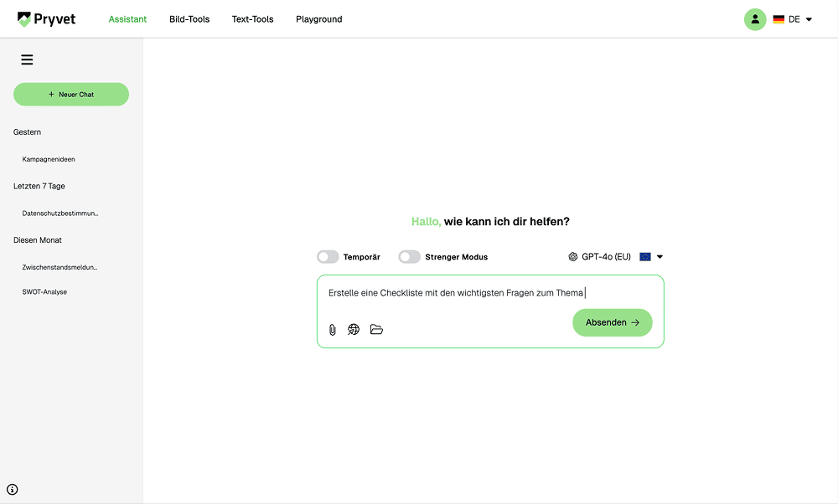The width and height of the screenshot is (838, 504).
Task: Click the OpenAI logo next to GPT-4o
Action: pos(573,256)
